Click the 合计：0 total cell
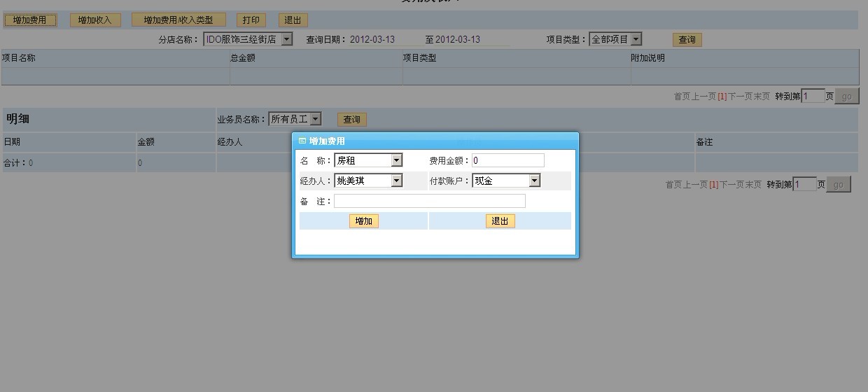This screenshot has width=868, height=392. pyautogui.click(x=69, y=163)
